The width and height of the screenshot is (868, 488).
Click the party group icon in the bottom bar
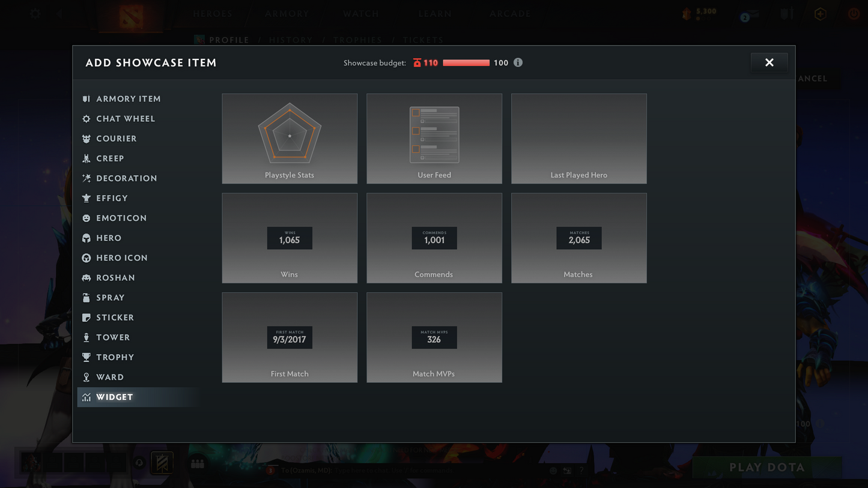(x=198, y=463)
